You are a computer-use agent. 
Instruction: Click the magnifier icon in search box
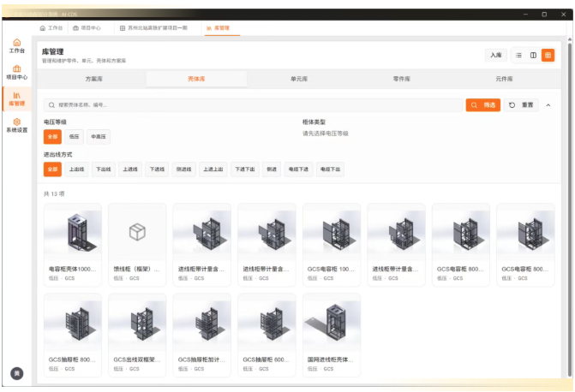(51, 105)
